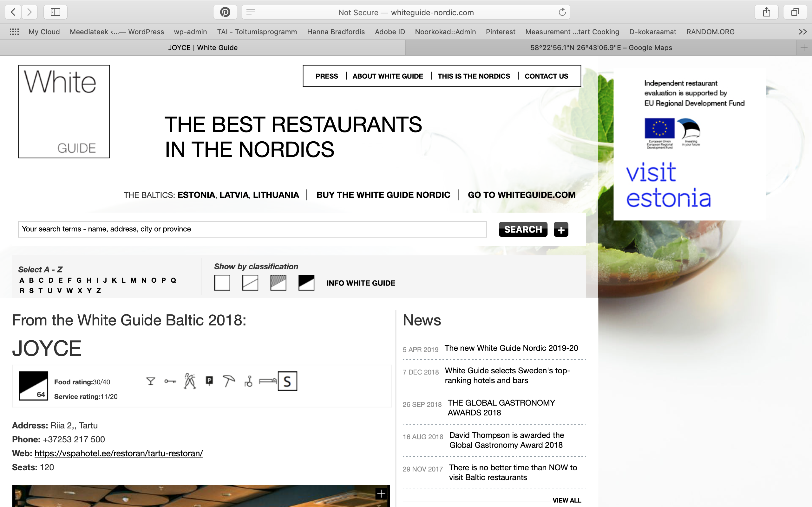Click the cocktail glass bar icon
Image resolution: width=812 pixels, height=507 pixels.
[x=151, y=381]
